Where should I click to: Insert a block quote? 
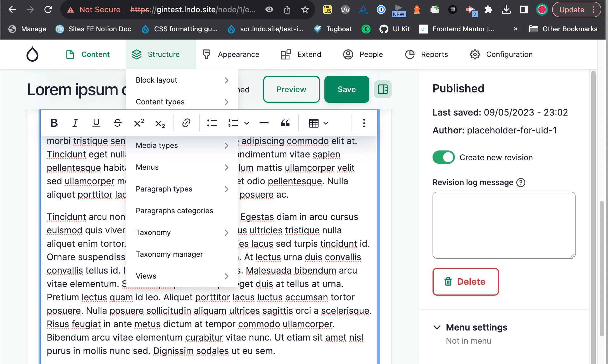coord(285,123)
